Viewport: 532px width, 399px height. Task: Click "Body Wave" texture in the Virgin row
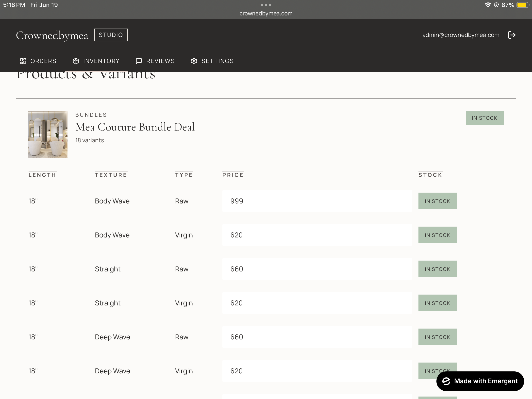(x=112, y=235)
